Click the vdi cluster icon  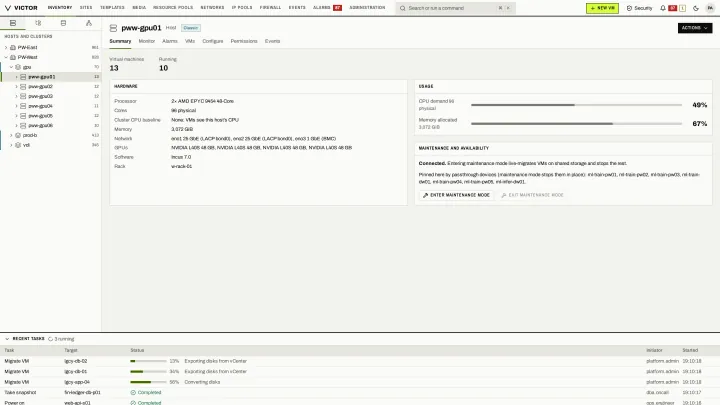point(18,145)
